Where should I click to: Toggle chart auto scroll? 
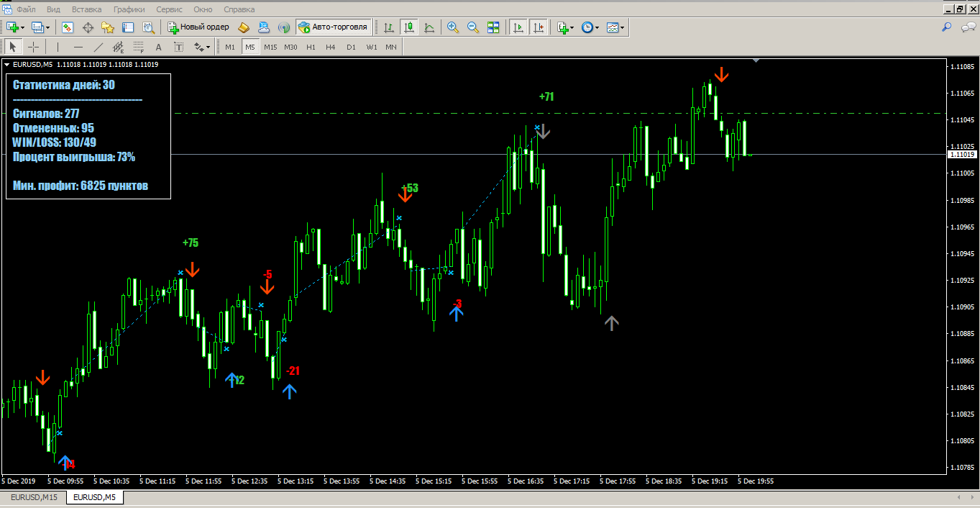518,27
